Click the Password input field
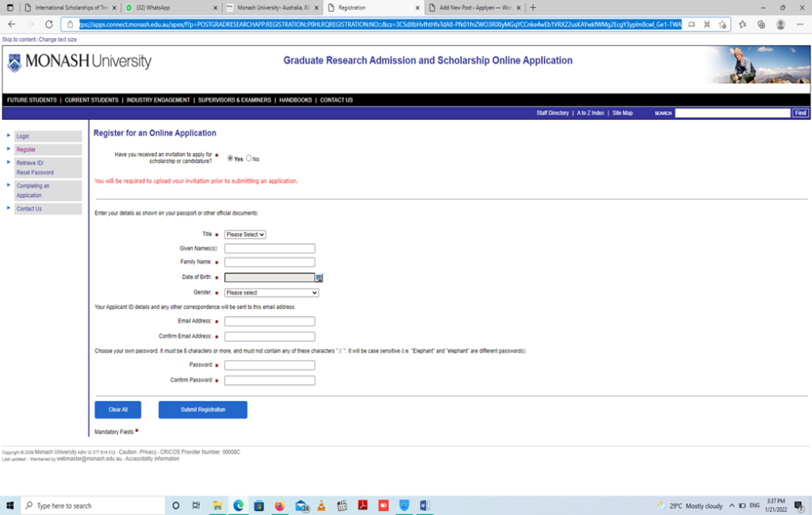812x515 pixels. pyautogui.click(x=270, y=365)
